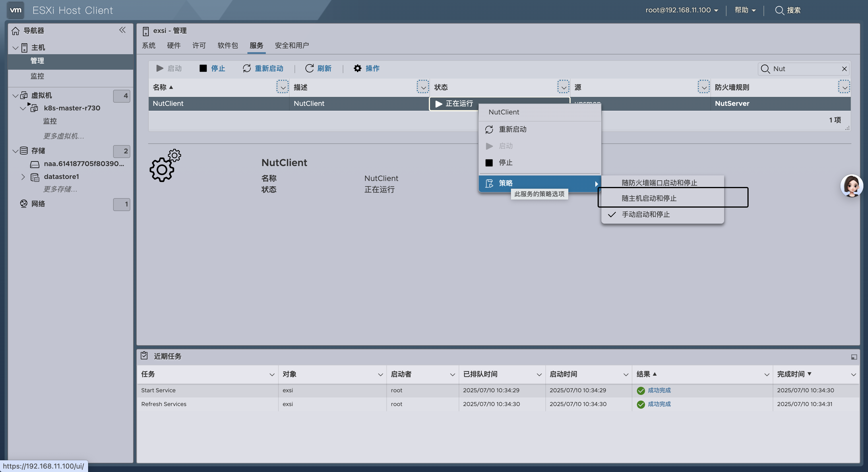The height and width of the screenshot is (472, 868).
Task: Open the 防火墙规则 column dropdown
Action: 844,87
